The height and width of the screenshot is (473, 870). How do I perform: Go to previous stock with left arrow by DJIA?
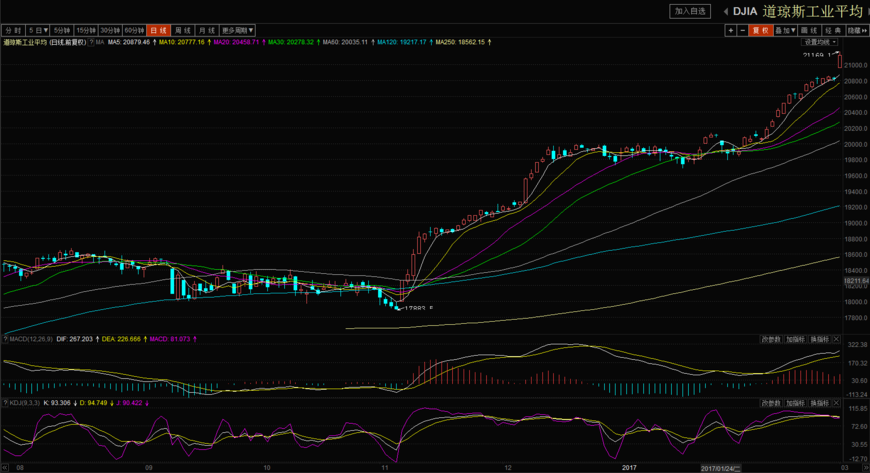[x=725, y=12]
